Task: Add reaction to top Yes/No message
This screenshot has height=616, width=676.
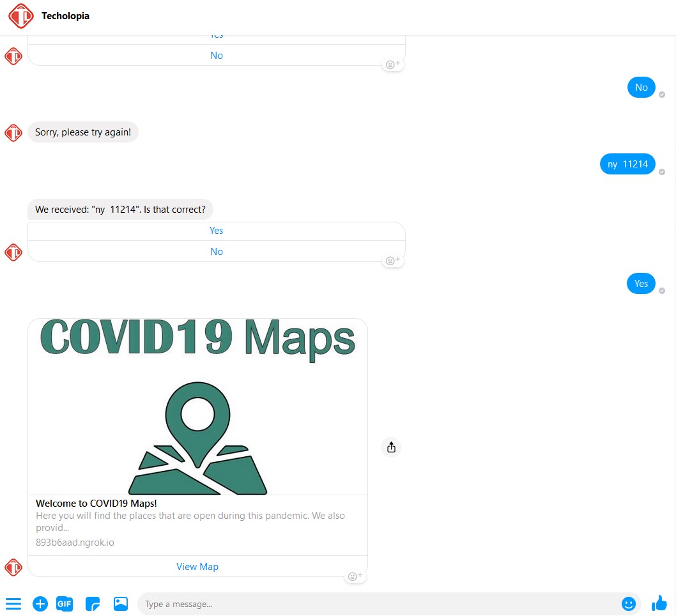Action: (393, 65)
